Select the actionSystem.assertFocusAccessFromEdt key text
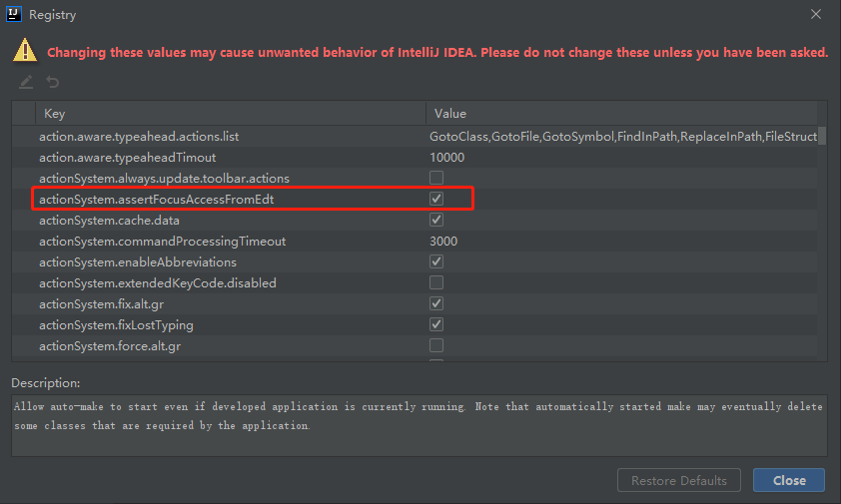Image resolution: width=841 pixels, height=504 pixels. point(156,199)
